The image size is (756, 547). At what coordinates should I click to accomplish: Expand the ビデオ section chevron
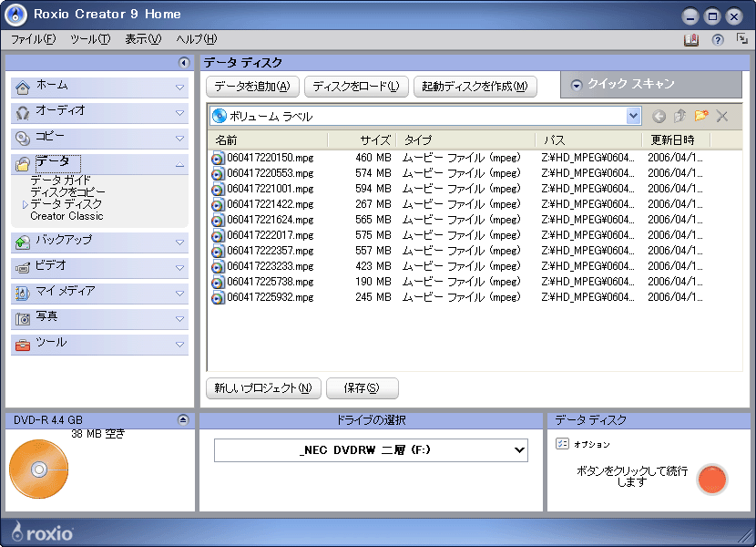click(x=179, y=268)
